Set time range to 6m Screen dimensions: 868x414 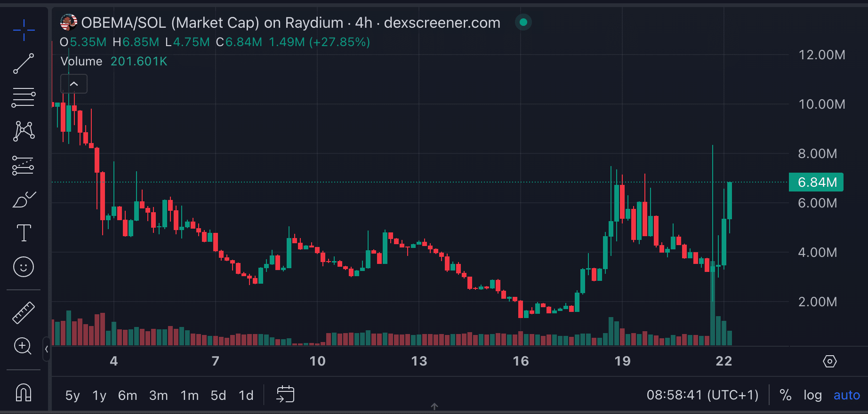128,395
